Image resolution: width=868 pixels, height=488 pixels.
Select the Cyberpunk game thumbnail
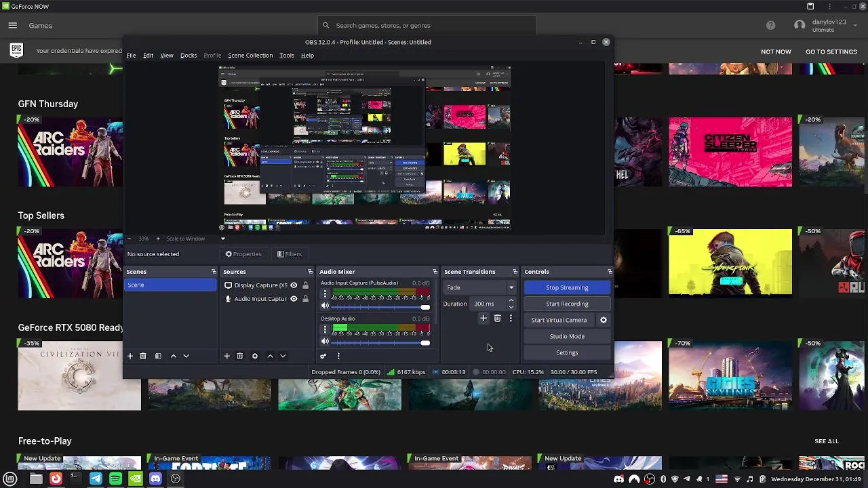tap(730, 262)
